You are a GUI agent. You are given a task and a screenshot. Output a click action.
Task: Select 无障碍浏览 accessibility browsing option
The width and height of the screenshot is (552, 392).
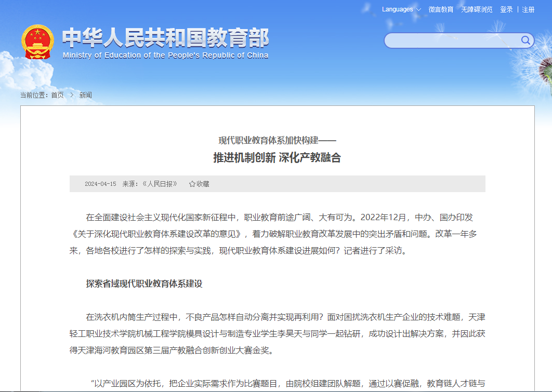477,9
